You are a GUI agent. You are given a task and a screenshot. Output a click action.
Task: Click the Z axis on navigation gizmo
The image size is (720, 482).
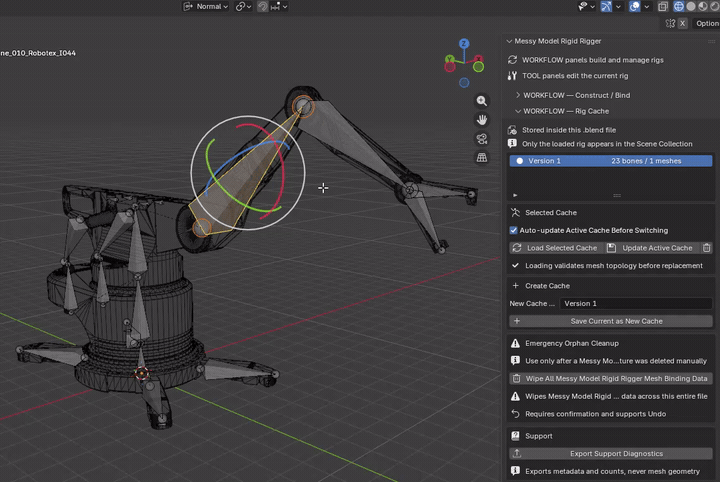click(x=464, y=44)
